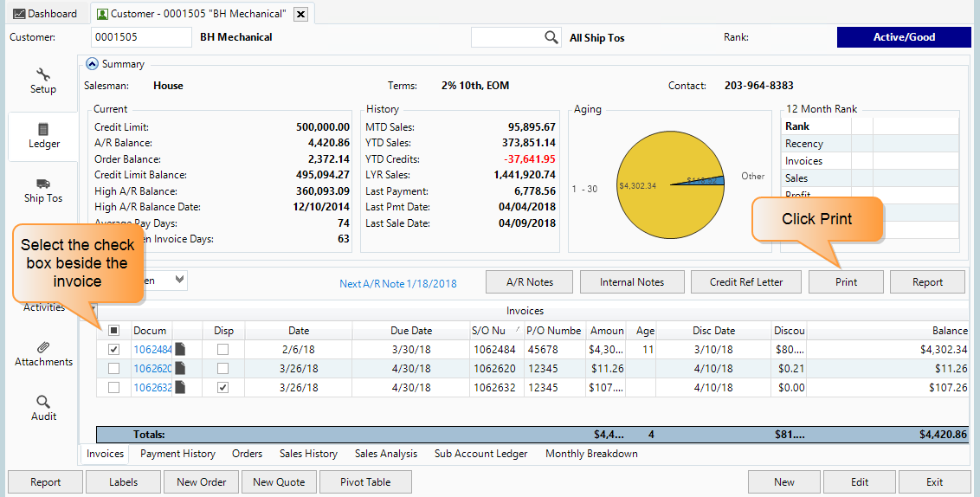Switch to the Dashboard tab

(44, 14)
